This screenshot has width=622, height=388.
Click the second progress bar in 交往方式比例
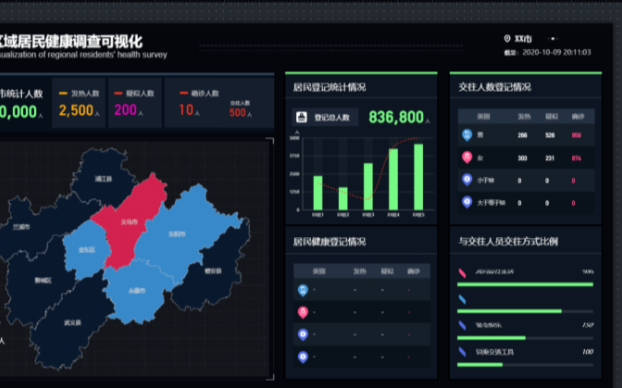tap(525, 311)
